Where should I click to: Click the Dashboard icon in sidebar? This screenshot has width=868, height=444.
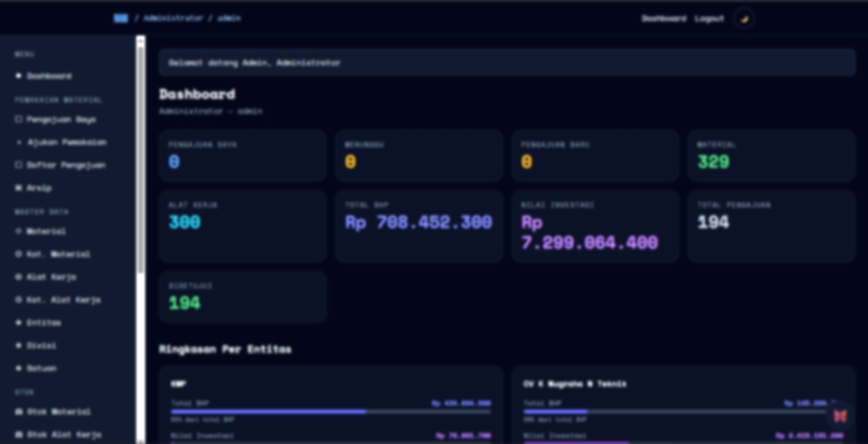[18, 76]
